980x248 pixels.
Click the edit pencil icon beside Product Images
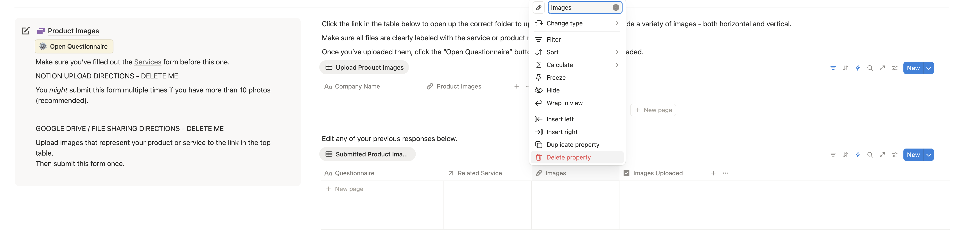click(x=26, y=31)
